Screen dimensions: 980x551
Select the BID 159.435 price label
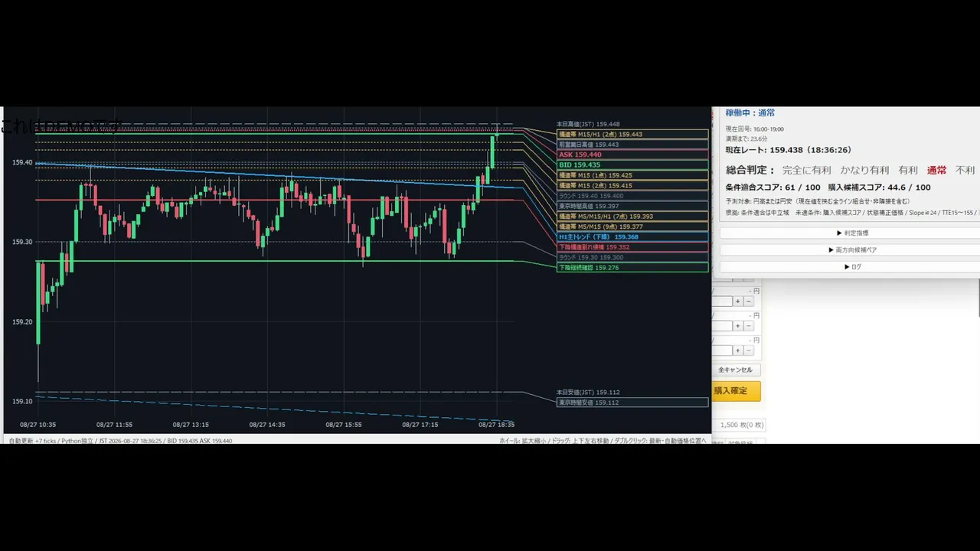[x=632, y=165]
